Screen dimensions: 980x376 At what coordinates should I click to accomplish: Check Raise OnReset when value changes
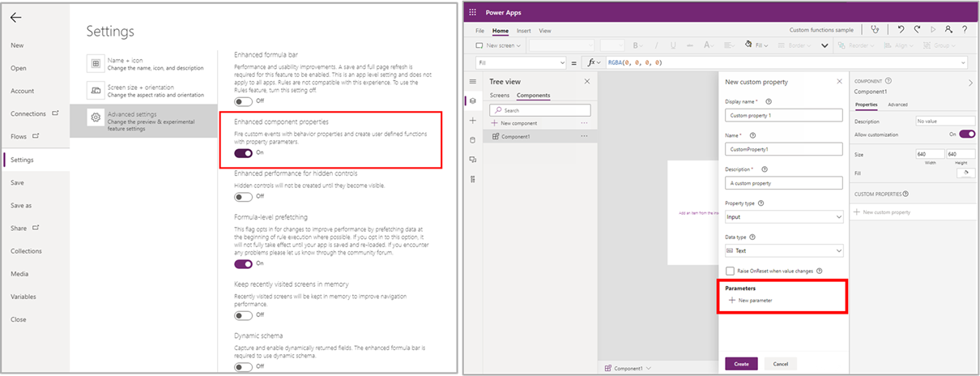(x=731, y=271)
